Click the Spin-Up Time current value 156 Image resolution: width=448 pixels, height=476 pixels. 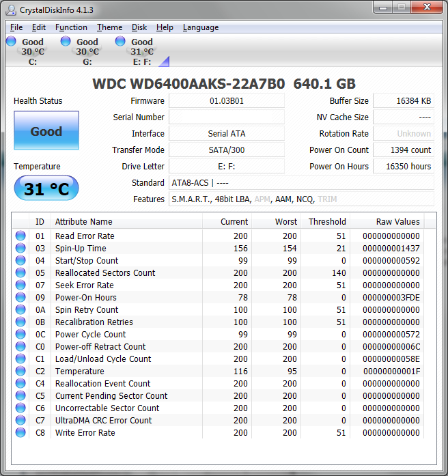coord(240,249)
